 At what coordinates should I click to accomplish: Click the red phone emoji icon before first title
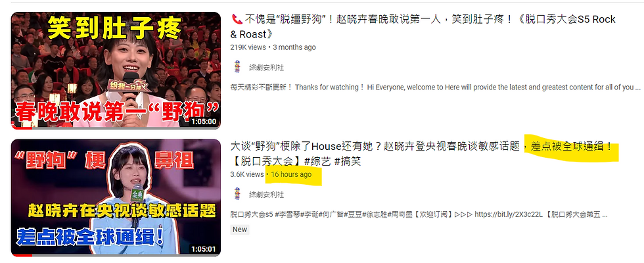(237, 19)
